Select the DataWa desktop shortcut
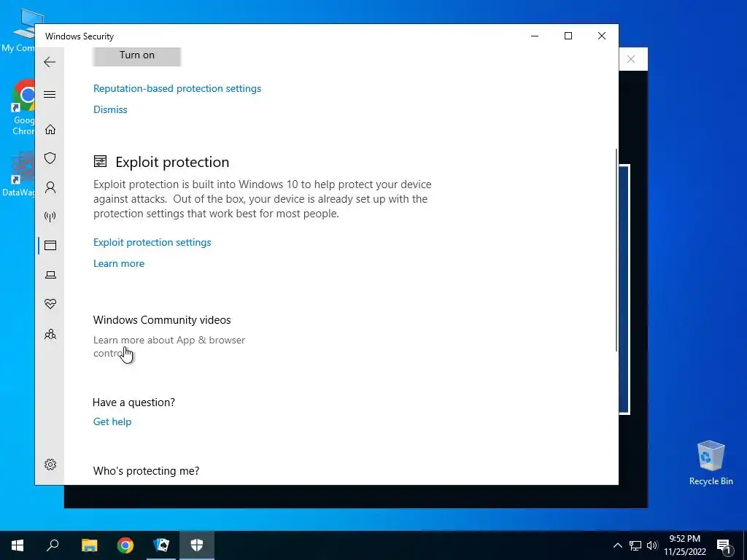 point(18,174)
